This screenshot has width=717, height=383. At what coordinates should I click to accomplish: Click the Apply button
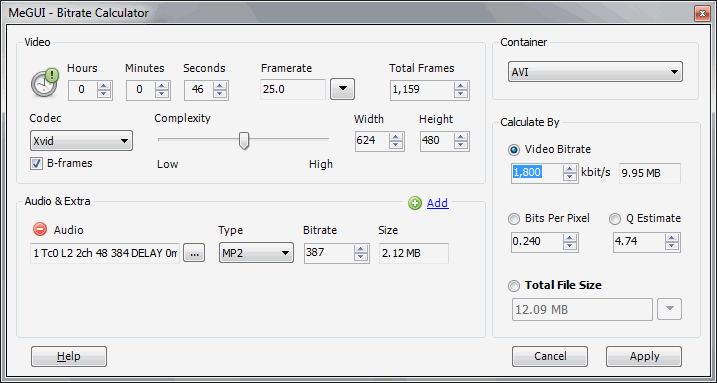[x=644, y=356]
